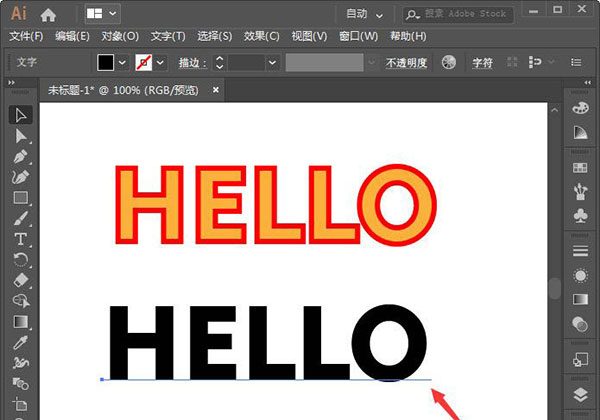Select the Eyedropper tool
The image size is (600, 420).
(x=21, y=342)
